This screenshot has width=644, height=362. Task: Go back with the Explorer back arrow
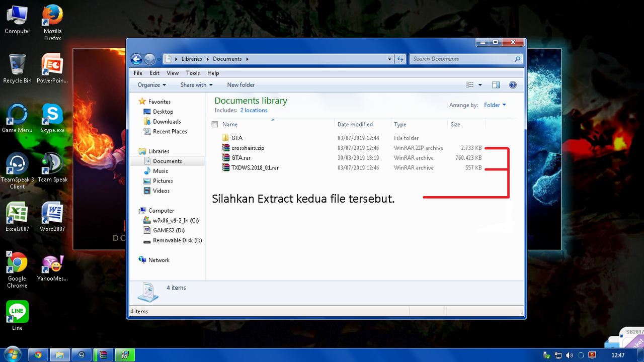[136, 59]
